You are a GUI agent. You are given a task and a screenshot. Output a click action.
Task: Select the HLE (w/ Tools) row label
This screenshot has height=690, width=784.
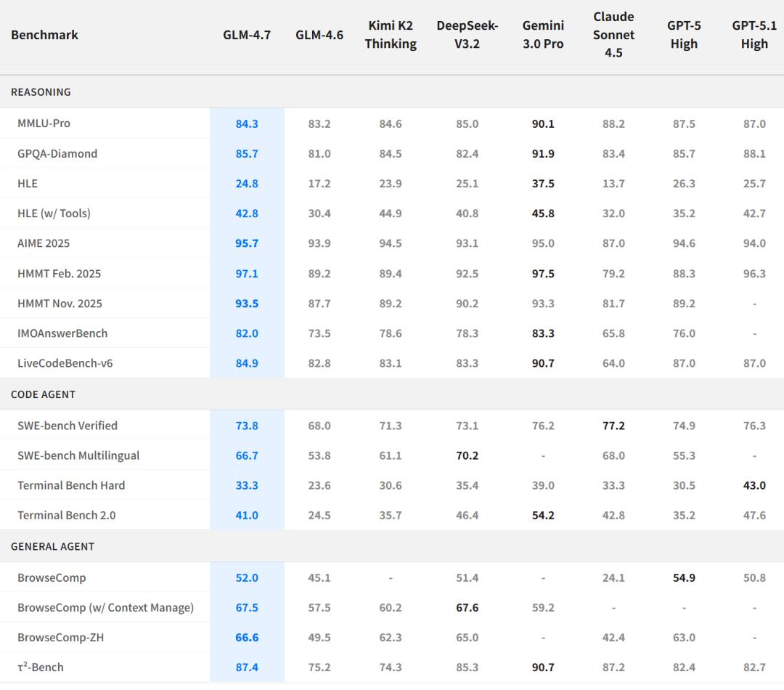54,214
